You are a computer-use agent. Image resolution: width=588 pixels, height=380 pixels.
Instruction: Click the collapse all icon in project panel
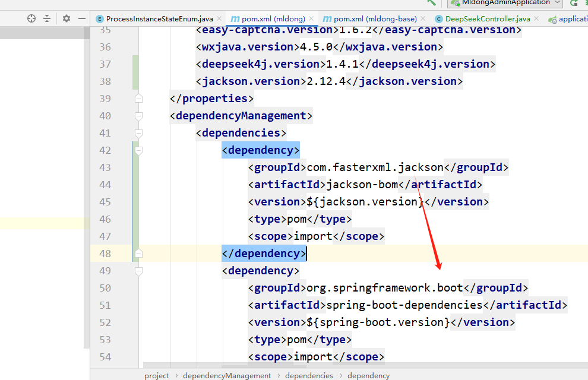47,18
